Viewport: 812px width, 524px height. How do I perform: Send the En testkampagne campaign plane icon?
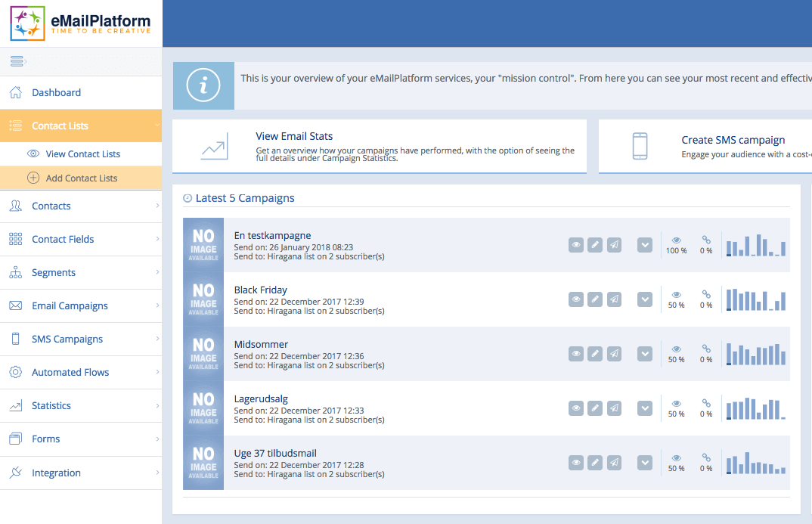point(614,245)
